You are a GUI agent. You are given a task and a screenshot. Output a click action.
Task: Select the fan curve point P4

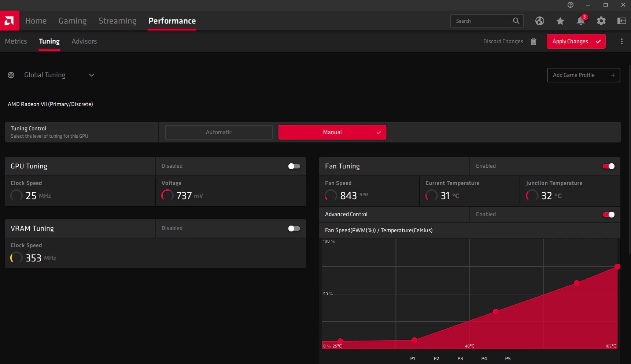click(x=577, y=283)
